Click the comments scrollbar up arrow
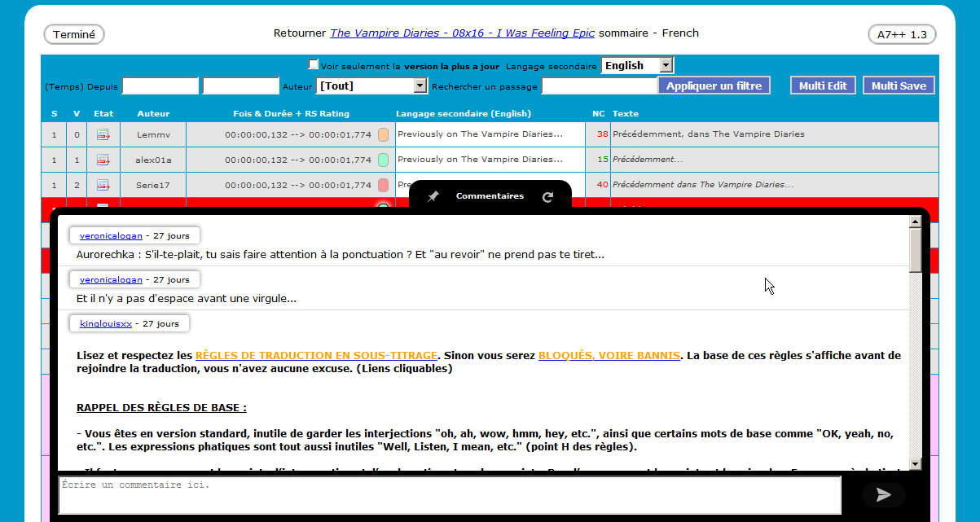This screenshot has width=980, height=522. click(916, 223)
